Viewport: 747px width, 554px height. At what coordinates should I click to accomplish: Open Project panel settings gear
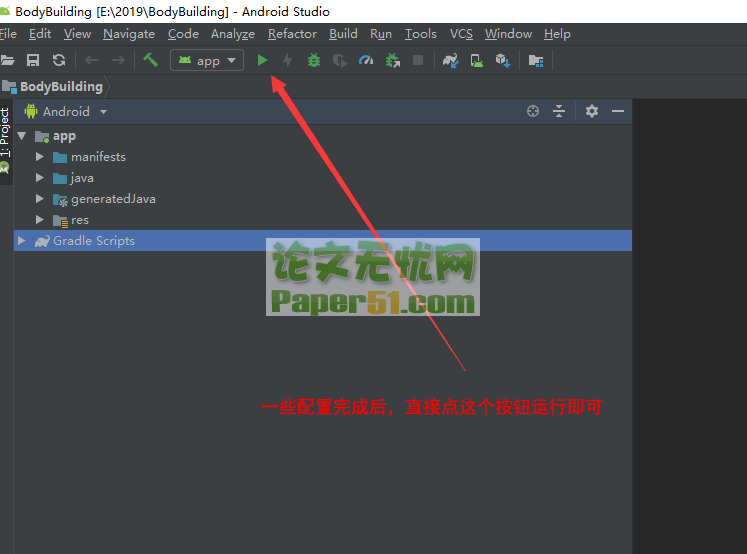(x=592, y=111)
